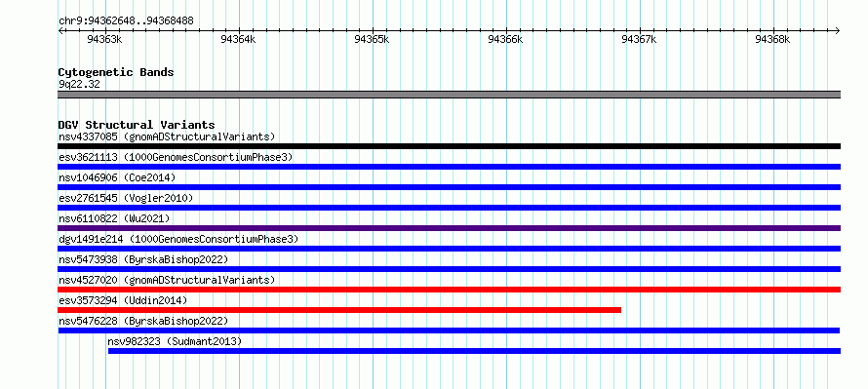Click the red nsv4527020 gnomAD bar
The width and height of the screenshot is (868, 389).
[x=449, y=290]
